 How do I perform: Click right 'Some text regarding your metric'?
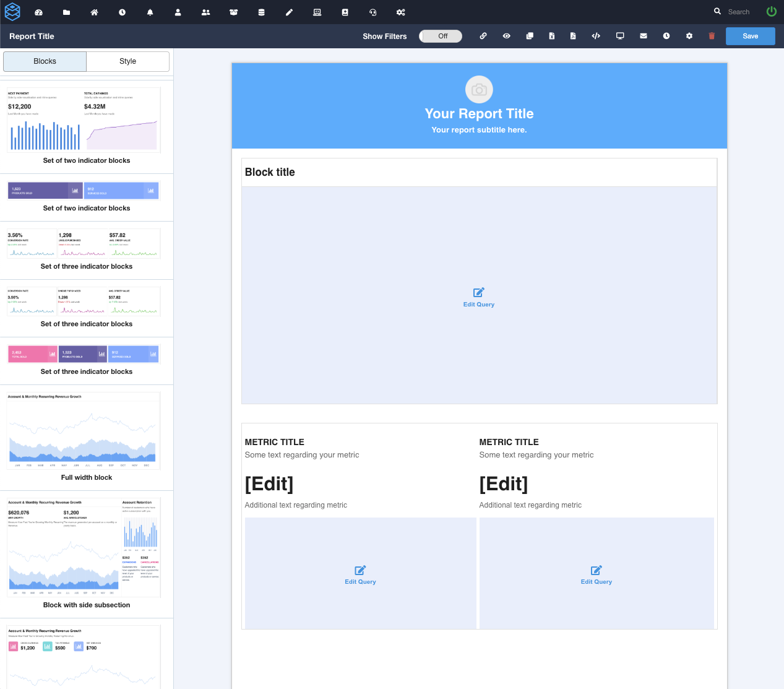coord(536,455)
